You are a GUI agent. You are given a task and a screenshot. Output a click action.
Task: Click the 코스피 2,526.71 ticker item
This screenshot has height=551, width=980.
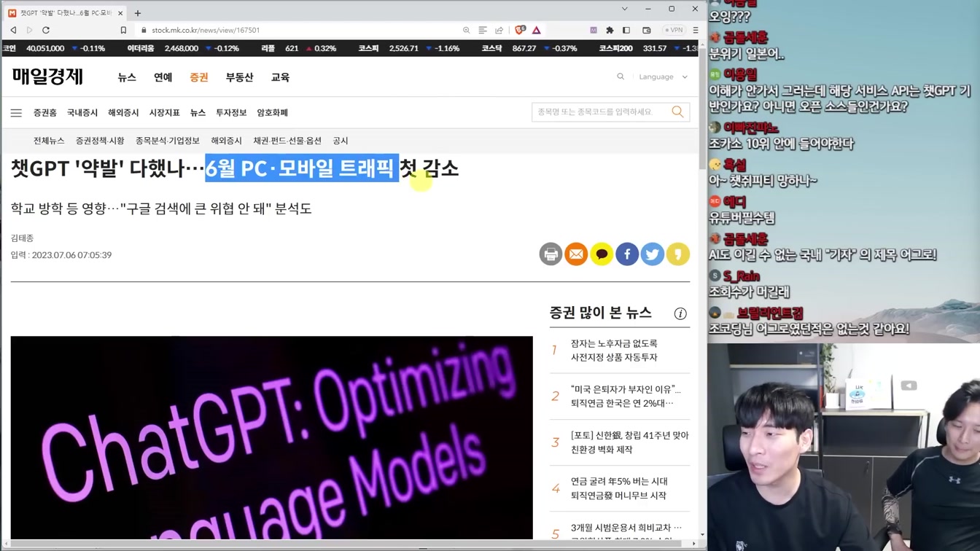click(x=408, y=48)
